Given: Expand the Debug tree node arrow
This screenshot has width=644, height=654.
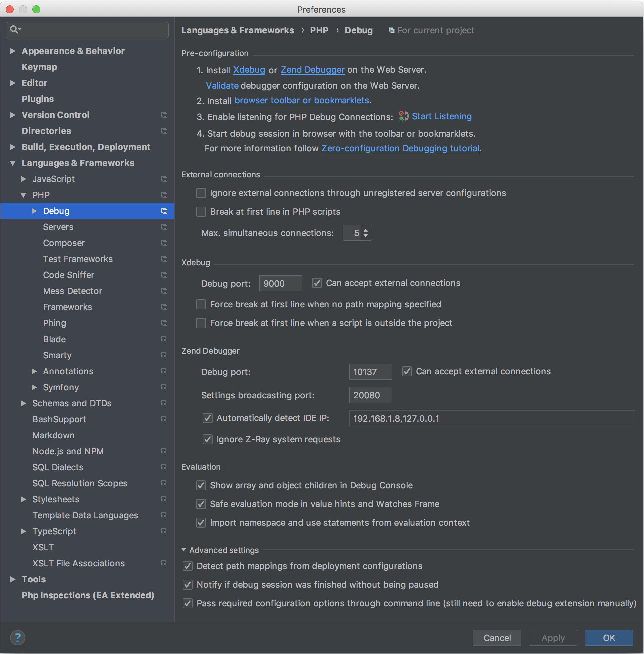Looking at the screenshot, I should (34, 211).
